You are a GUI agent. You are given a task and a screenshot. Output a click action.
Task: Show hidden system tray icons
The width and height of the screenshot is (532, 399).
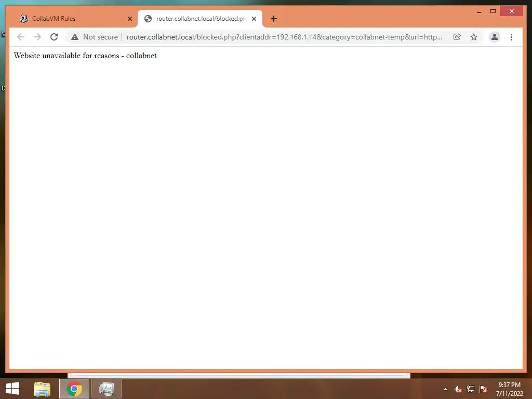445,389
